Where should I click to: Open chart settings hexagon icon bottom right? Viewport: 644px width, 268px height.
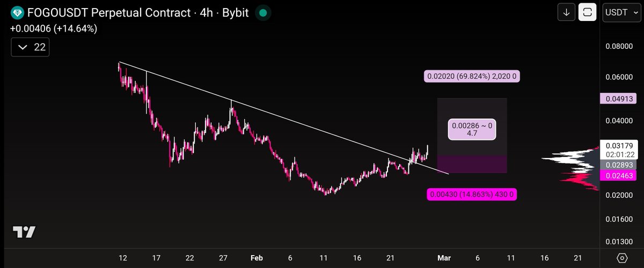pyautogui.click(x=621, y=258)
